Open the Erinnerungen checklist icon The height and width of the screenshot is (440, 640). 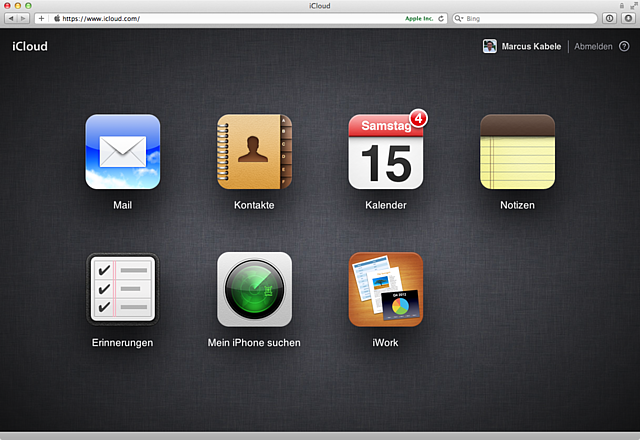point(122,289)
